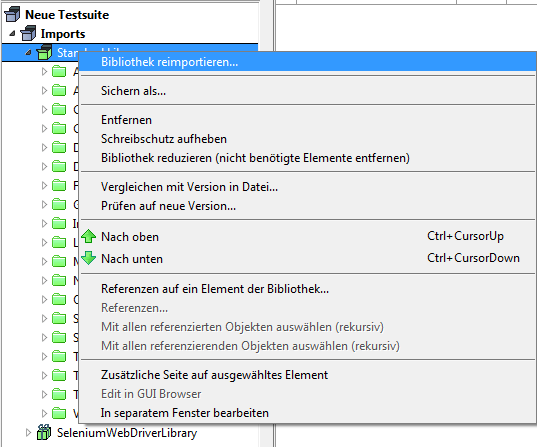Click the Imports node icon
537x447 pixels.
click(x=28, y=34)
